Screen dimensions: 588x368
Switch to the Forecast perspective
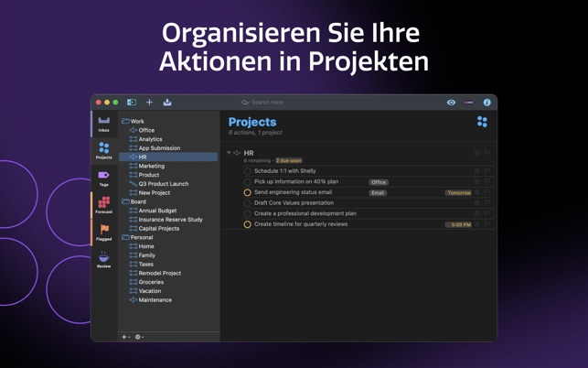[104, 205]
